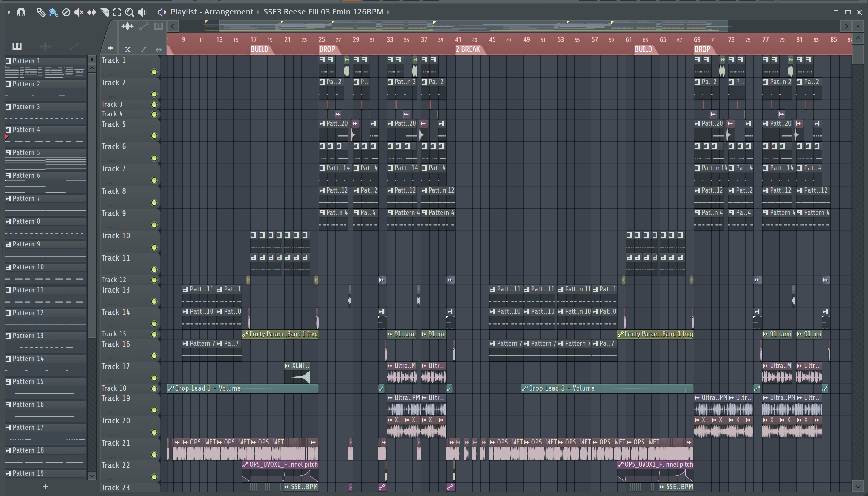The height and width of the screenshot is (496, 868).
Task: Select the Slip tool
Action: coord(91,12)
